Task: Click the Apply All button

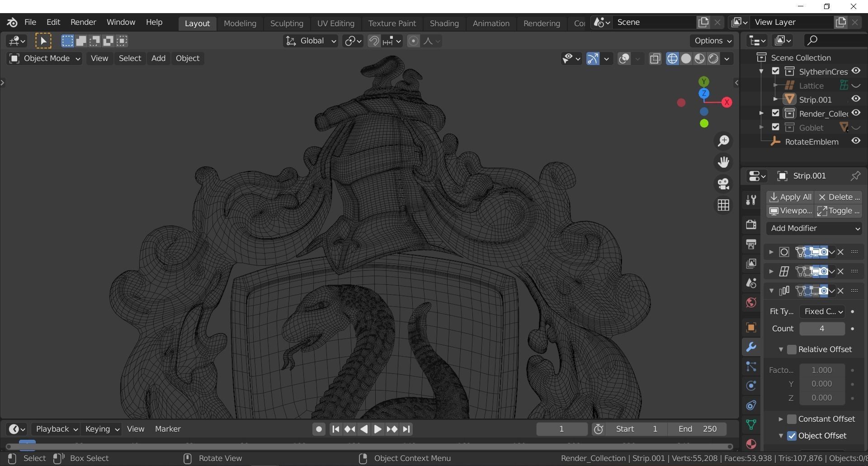Action: tap(790, 197)
